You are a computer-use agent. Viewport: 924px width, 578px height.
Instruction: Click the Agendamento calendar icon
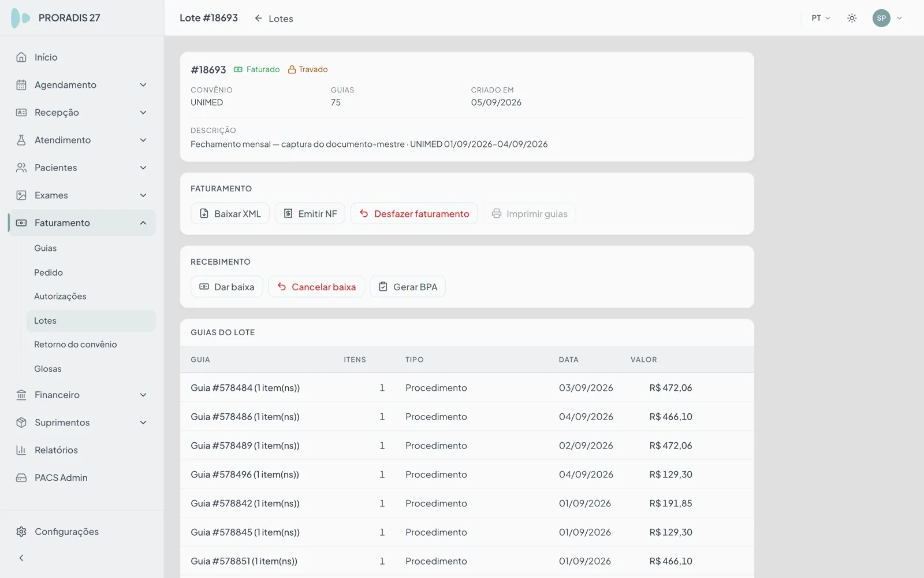21,85
